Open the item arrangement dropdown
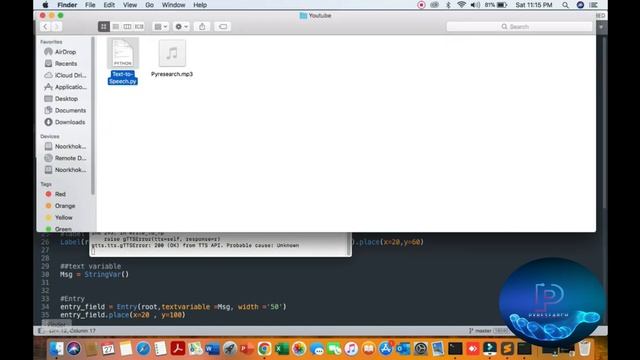The image size is (640, 360). 160,27
